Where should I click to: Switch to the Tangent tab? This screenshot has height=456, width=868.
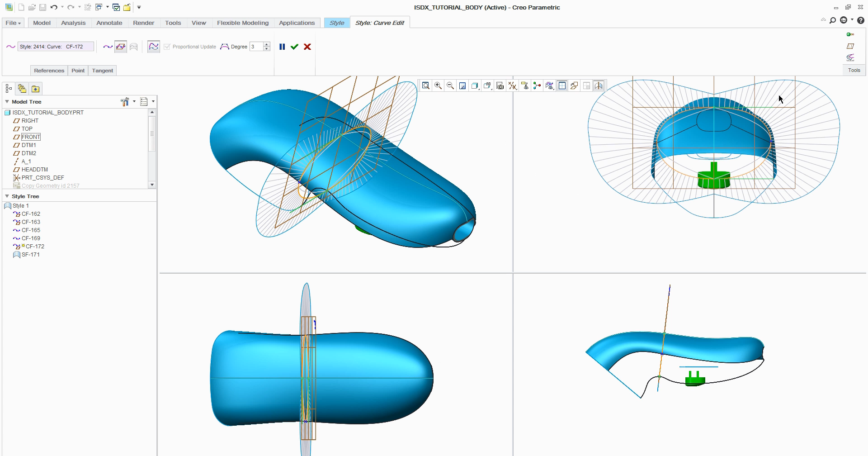(103, 71)
